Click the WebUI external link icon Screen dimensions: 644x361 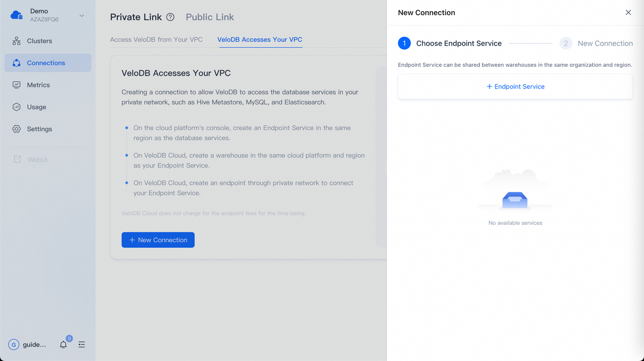[17, 159]
